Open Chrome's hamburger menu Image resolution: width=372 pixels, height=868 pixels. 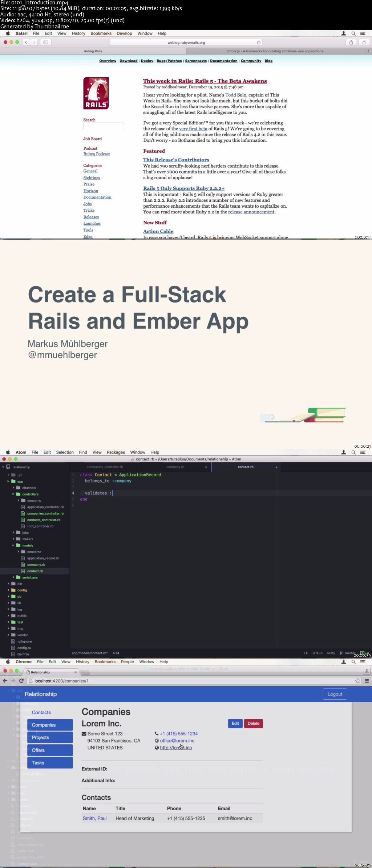point(367,681)
